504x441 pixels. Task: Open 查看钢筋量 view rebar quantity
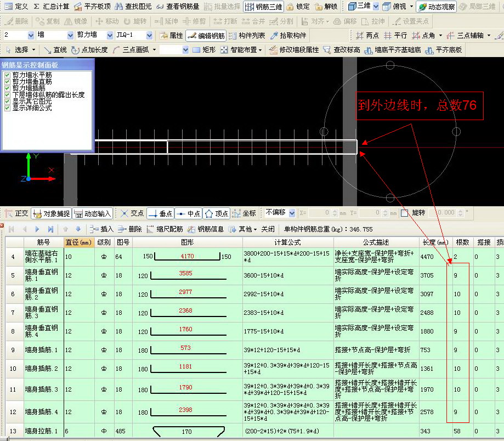178,7
